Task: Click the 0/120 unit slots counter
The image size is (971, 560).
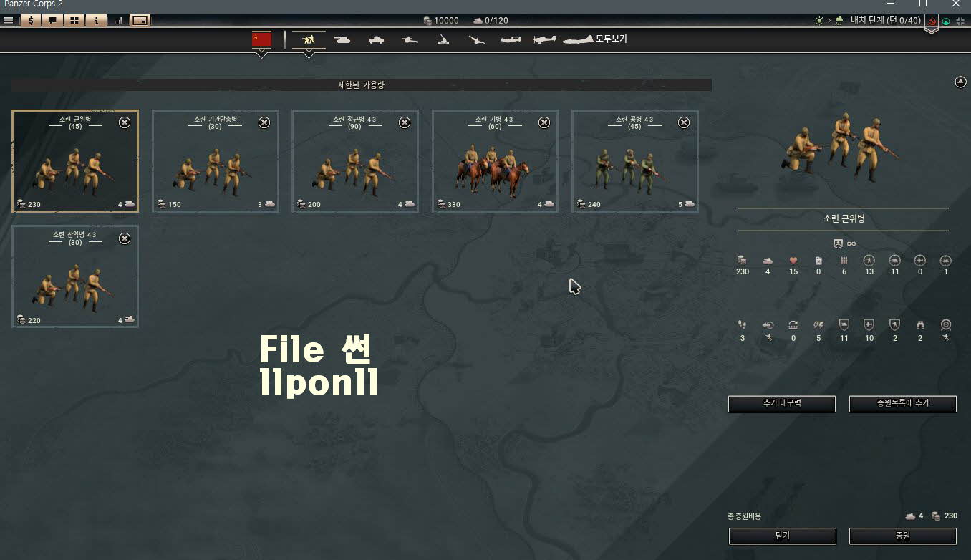Action: point(491,20)
